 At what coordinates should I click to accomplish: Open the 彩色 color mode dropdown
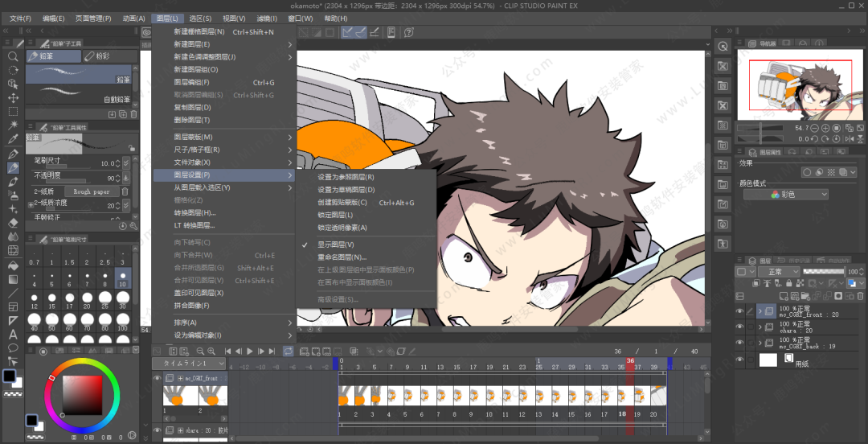coord(786,195)
